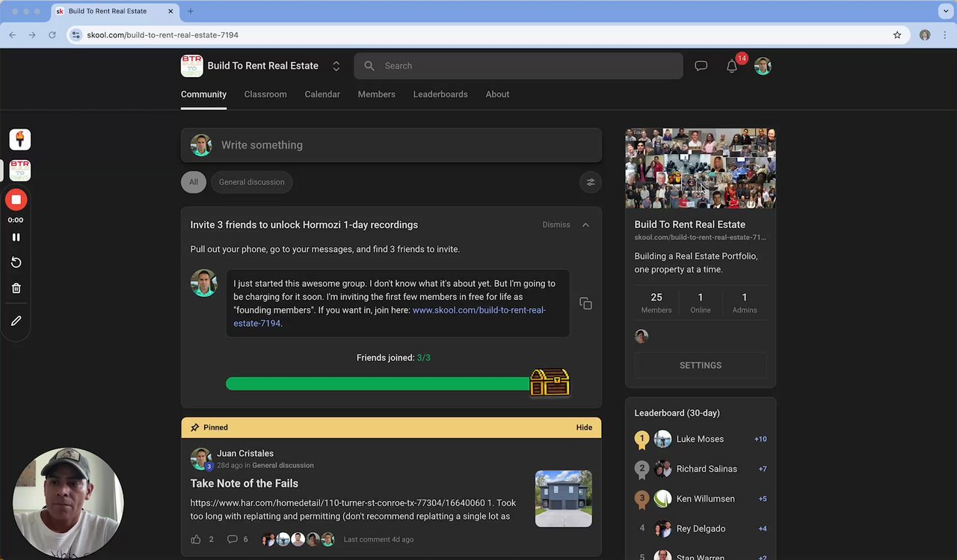Viewport: 957px width, 560px height.
Task: Click the silver rank 2 medal
Action: click(x=641, y=470)
